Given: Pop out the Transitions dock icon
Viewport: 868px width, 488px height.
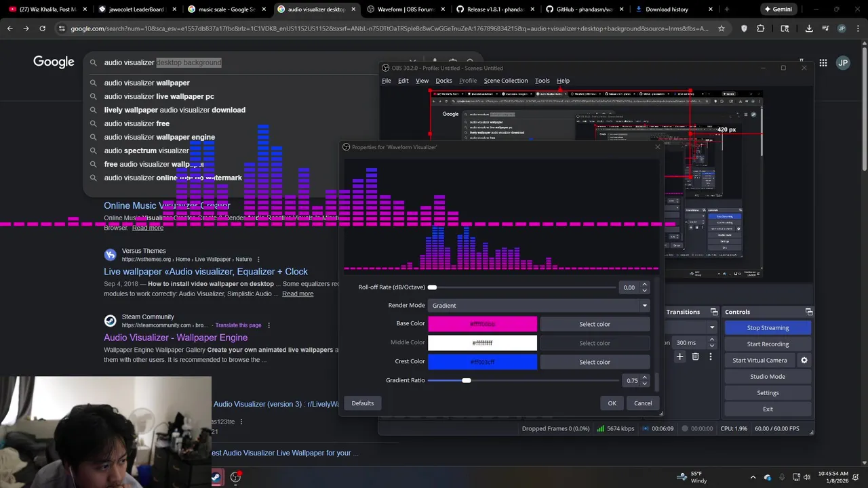Looking at the screenshot, I should (x=714, y=312).
